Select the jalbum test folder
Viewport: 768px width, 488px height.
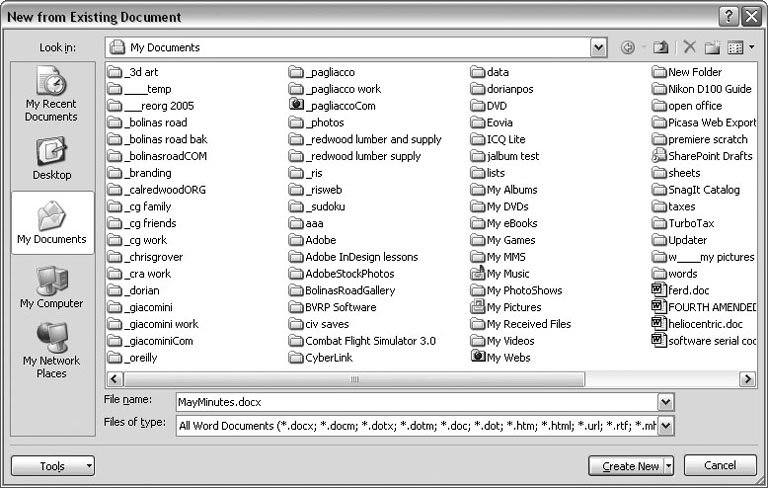point(505,156)
